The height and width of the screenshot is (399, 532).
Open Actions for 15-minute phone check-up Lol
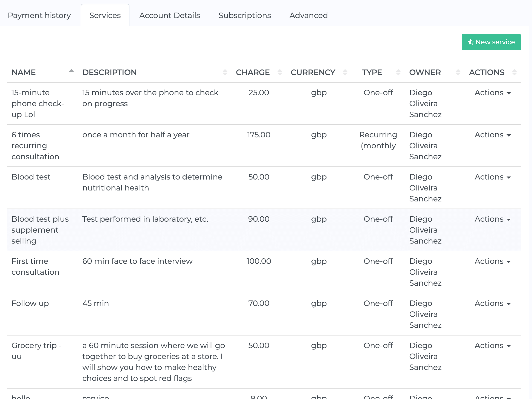point(492,93)
